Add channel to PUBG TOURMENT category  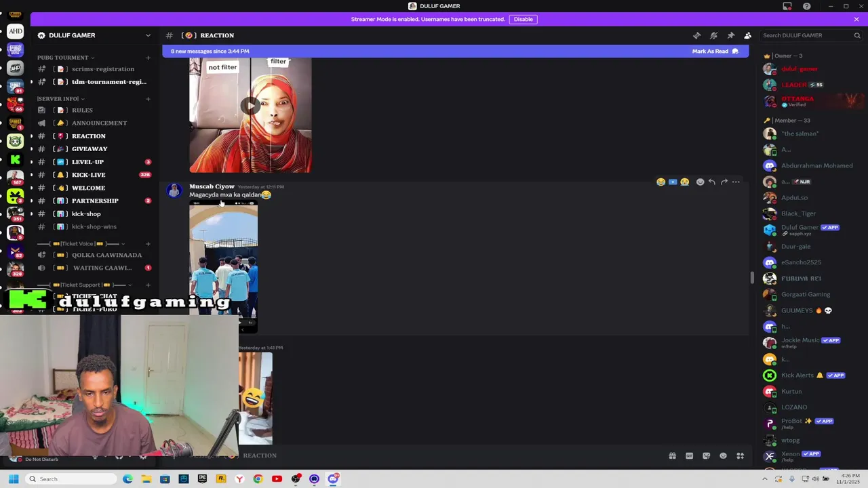pos(148,58)
